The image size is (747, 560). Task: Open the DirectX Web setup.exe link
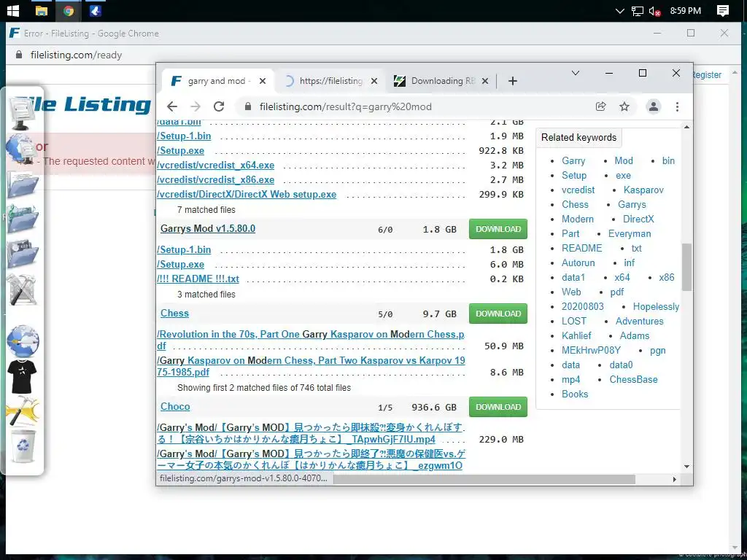click(247, 194)
